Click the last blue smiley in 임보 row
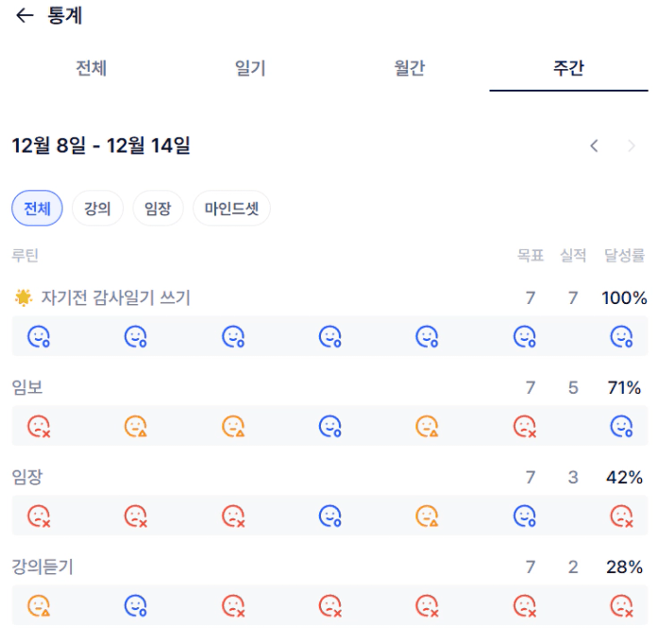The width and height of the screenshot is (659, 644). (621, 427)
